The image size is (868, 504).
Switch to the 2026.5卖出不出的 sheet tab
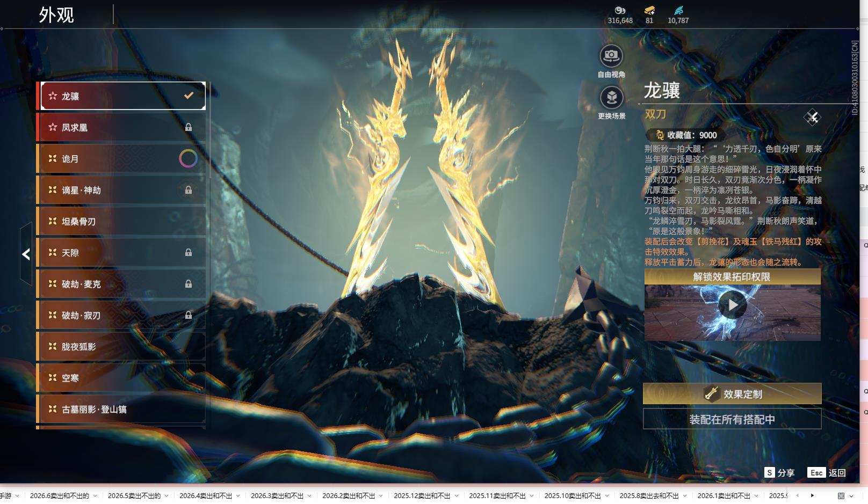pyautogui.click(x=134, y=496)
